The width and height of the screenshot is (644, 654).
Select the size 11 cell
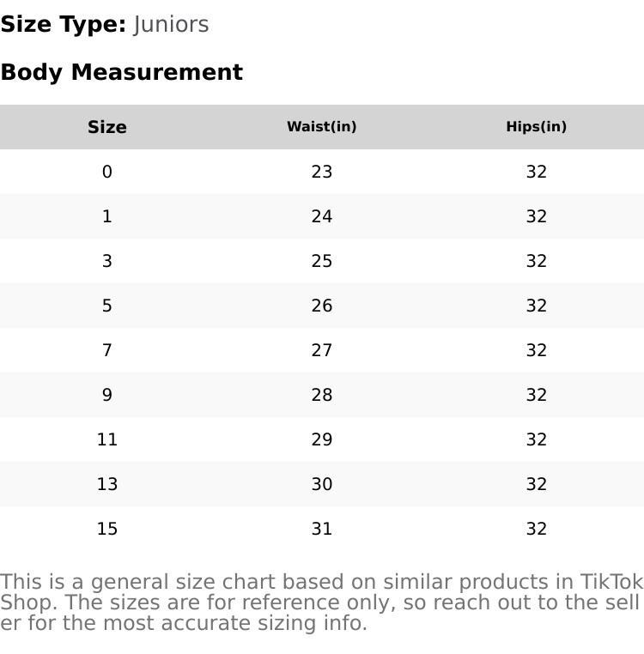pos(107,439)
